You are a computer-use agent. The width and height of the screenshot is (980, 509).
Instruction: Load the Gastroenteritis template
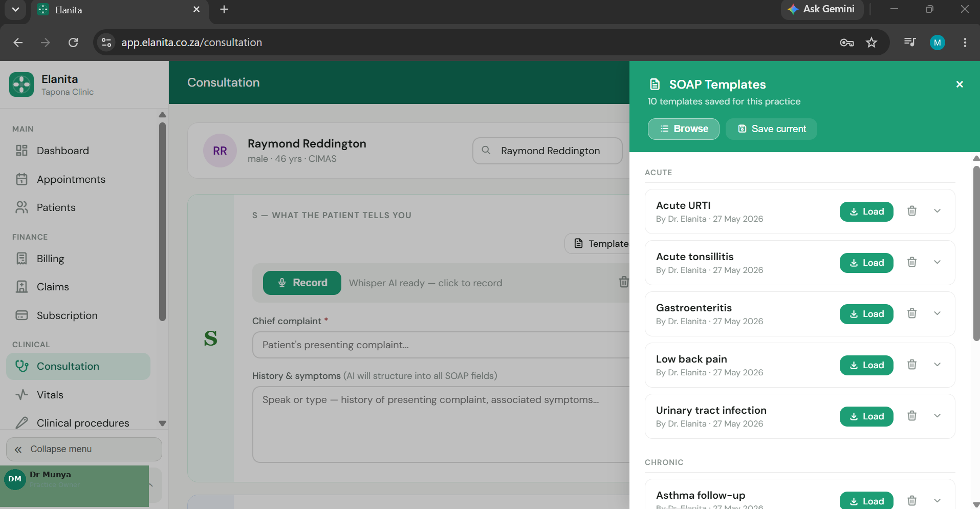[x=866, y=314]
